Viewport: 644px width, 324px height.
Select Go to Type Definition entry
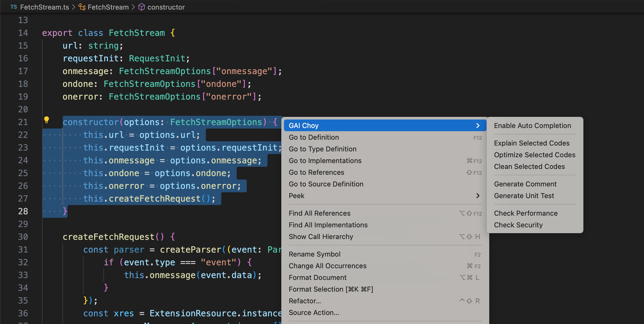[x=323, y=149]
